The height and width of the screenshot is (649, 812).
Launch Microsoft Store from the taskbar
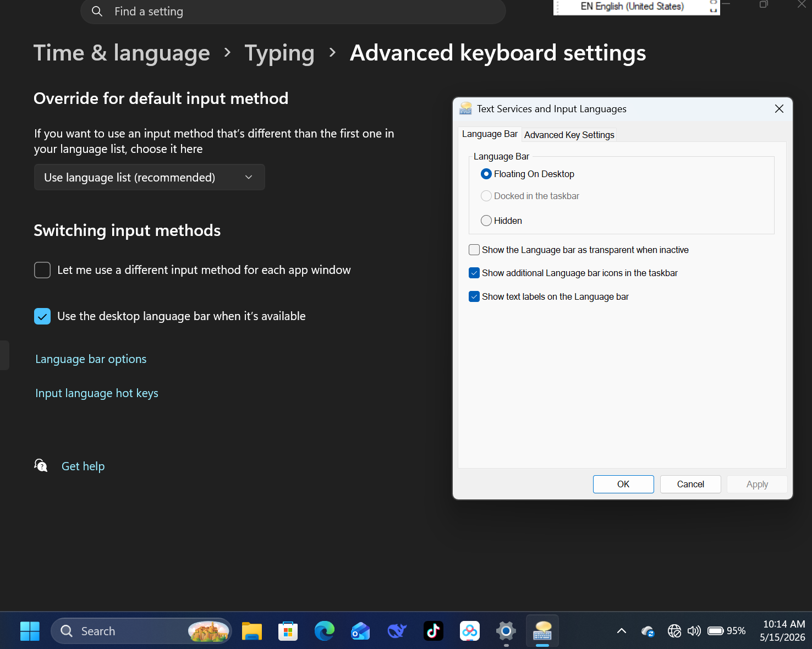pyautogui.click(x=288, y=631)
